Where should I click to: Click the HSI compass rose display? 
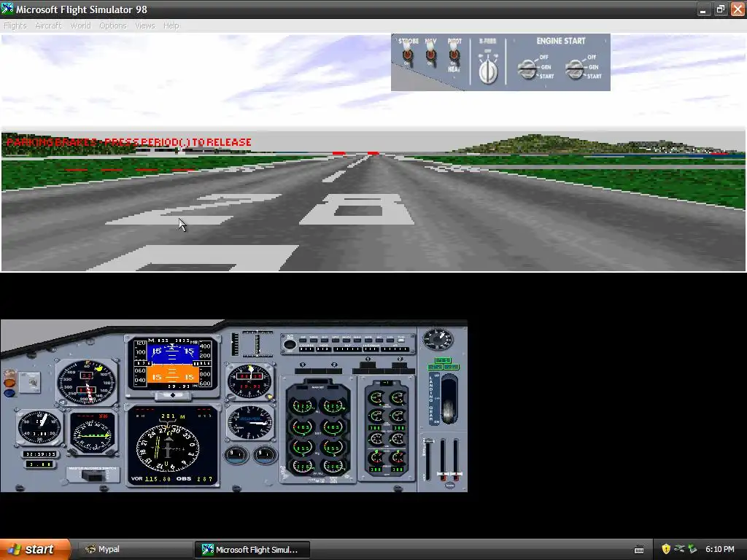168,448
